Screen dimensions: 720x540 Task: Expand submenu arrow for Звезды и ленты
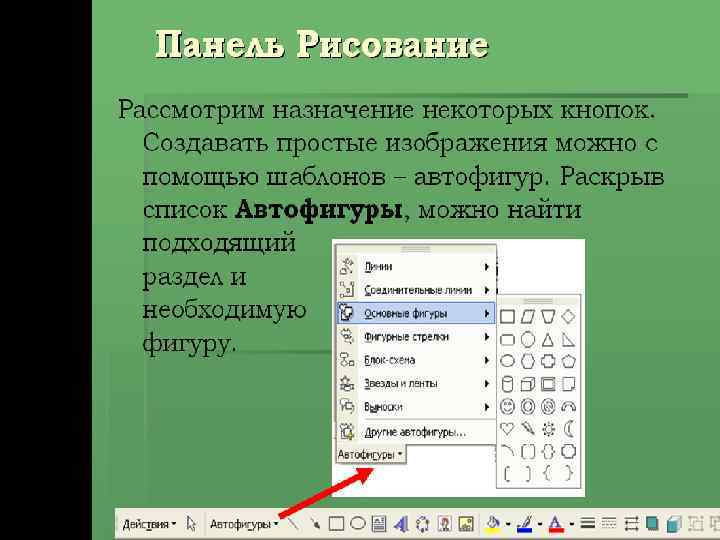tap(487, 383)
